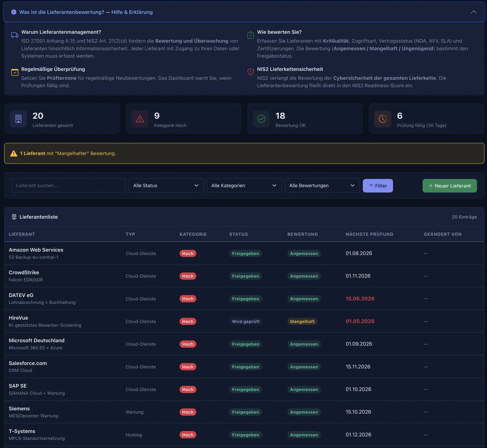Screen dimensions: 487x448
Task: Focus the Lieferant suchen search field
Action: pyautogui.click(x=68, y=185)
